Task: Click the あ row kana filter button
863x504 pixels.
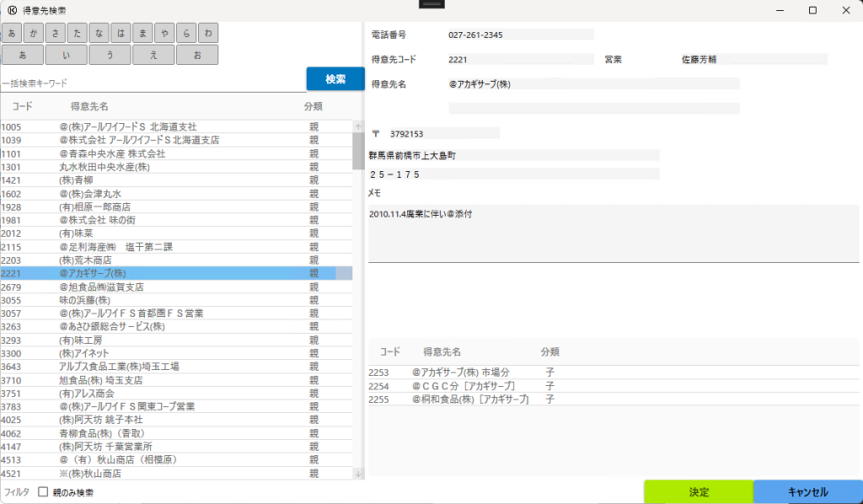Action: (x=12, y=33)
